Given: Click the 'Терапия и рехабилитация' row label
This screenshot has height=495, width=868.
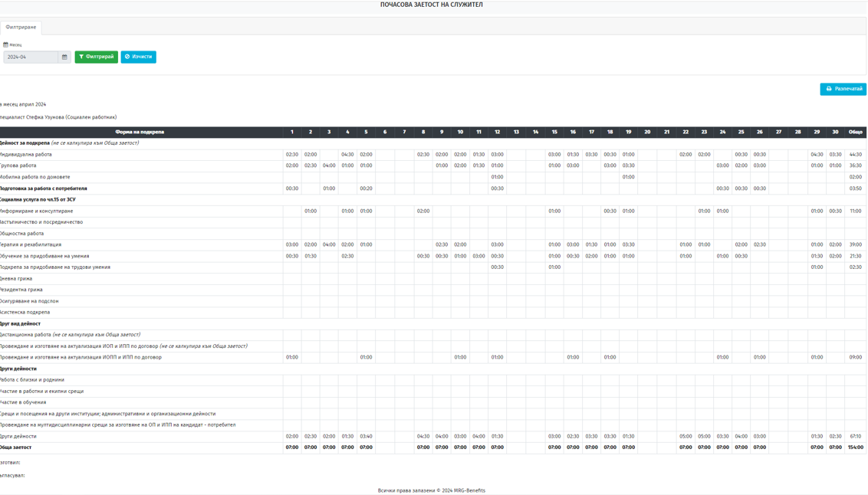Looking at the screenshot, I should [31, 245].
